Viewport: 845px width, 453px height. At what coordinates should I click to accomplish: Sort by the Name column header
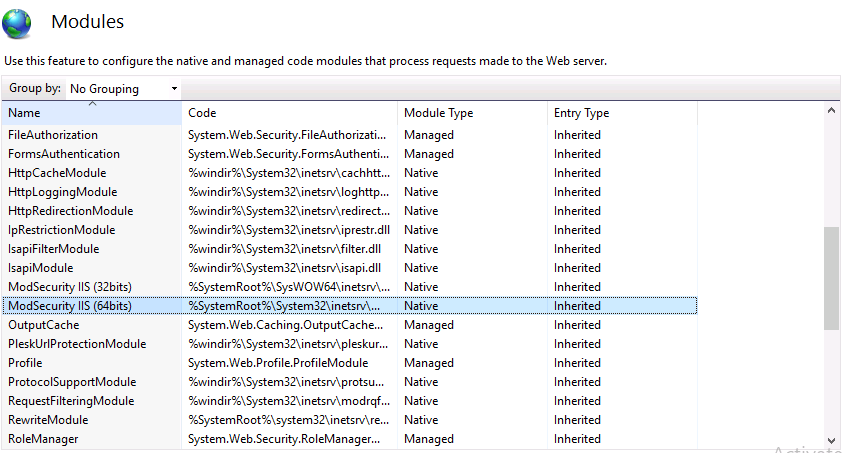(92, 113)
